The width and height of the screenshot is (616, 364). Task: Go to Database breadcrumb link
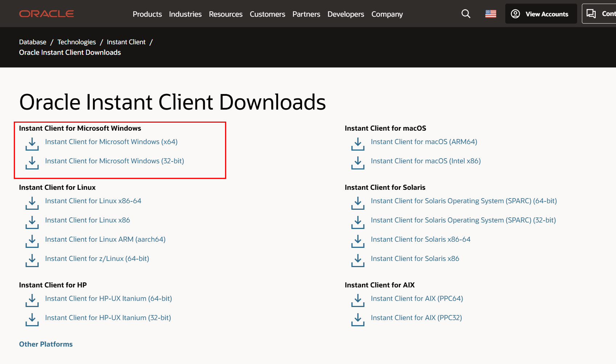[x=33, y=42]
